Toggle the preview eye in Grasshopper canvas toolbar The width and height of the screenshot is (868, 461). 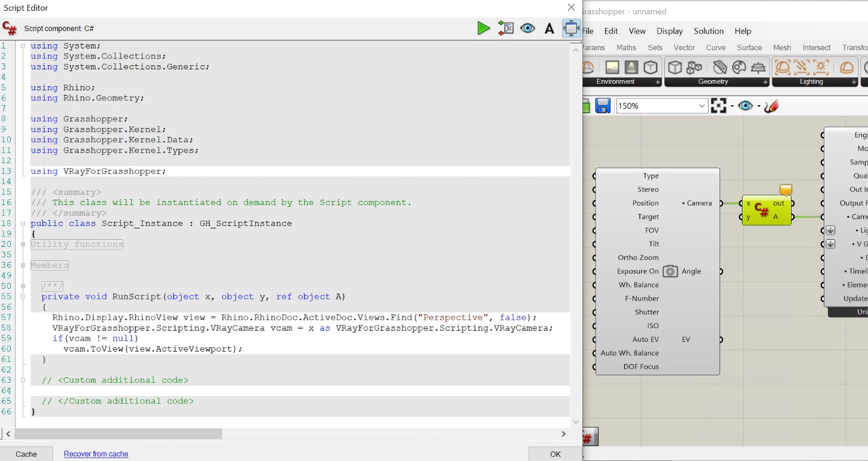tap(745, 106)
